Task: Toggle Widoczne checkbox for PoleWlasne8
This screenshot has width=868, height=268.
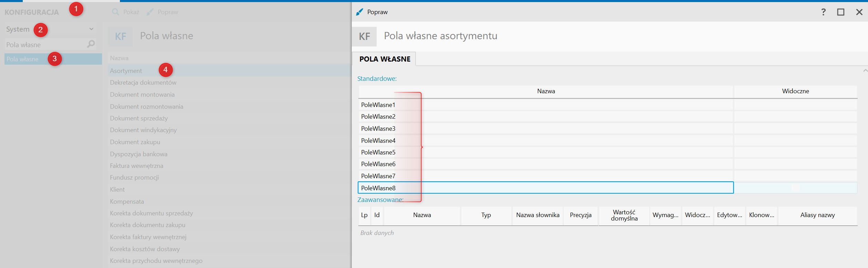Action: coord(795,188)
